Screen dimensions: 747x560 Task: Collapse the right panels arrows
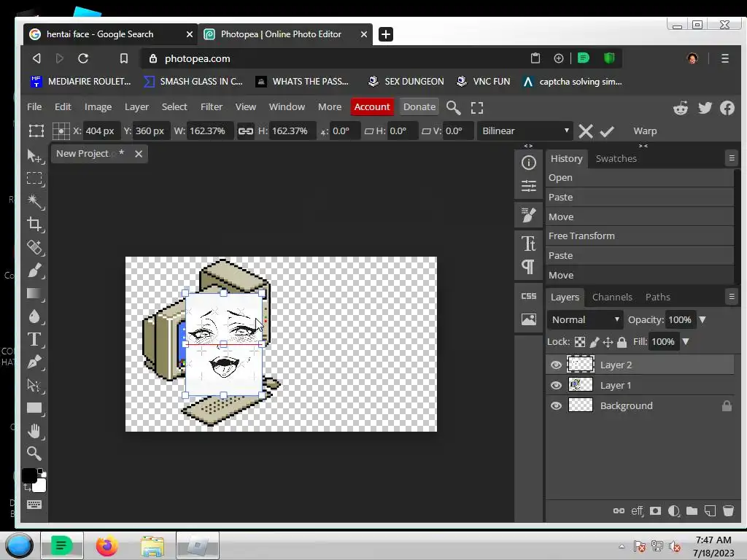(x=643, y=146)
